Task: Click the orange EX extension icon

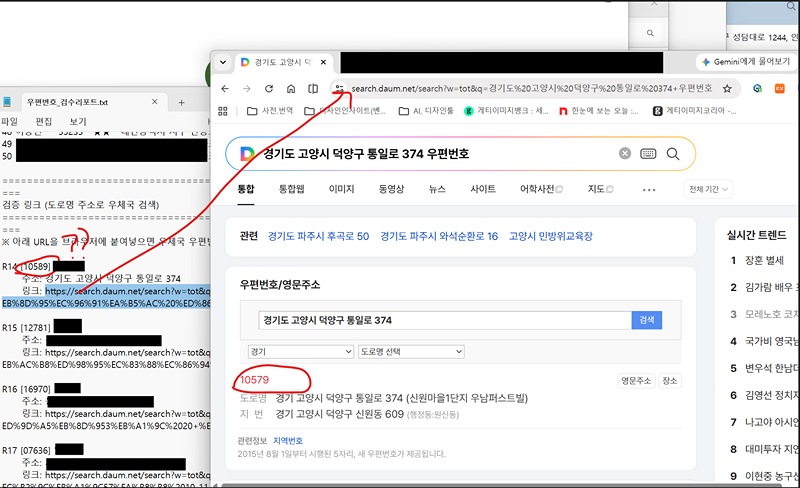Action: 780,88
